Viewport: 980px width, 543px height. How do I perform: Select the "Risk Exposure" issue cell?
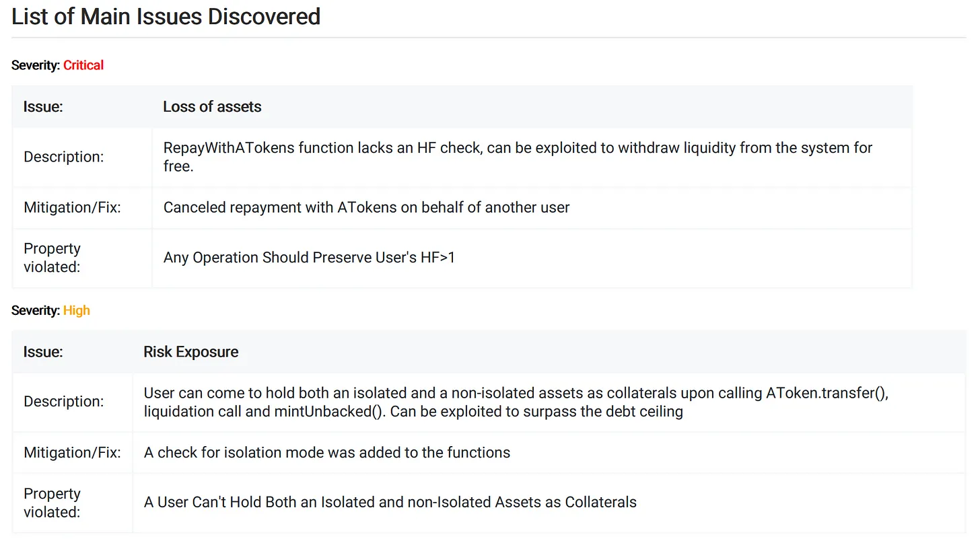click(x=191, y=352)
